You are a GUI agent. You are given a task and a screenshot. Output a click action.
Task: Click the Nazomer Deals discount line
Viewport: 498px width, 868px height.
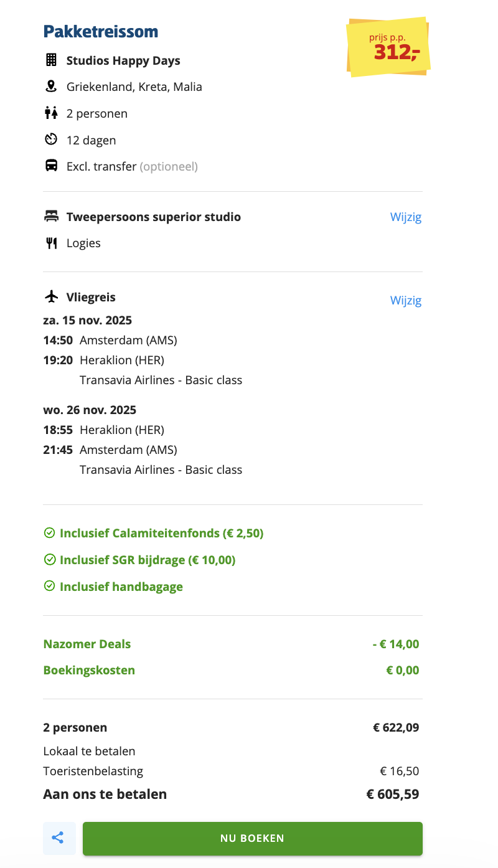(87, 644)
